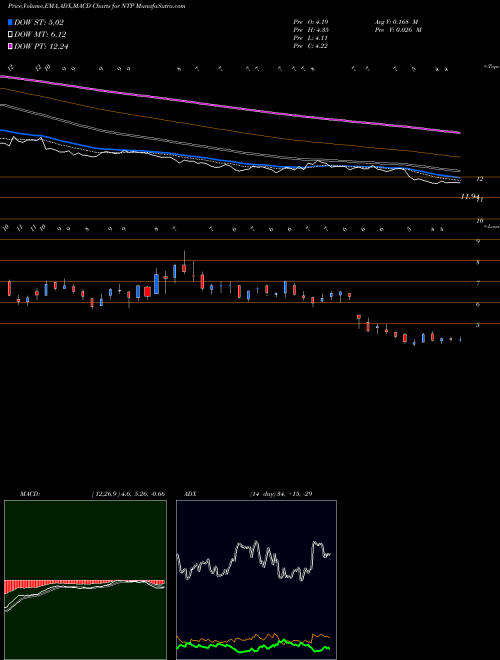
Task: Click the large blue candle below price 7
Action: click(x=157, y=284)
